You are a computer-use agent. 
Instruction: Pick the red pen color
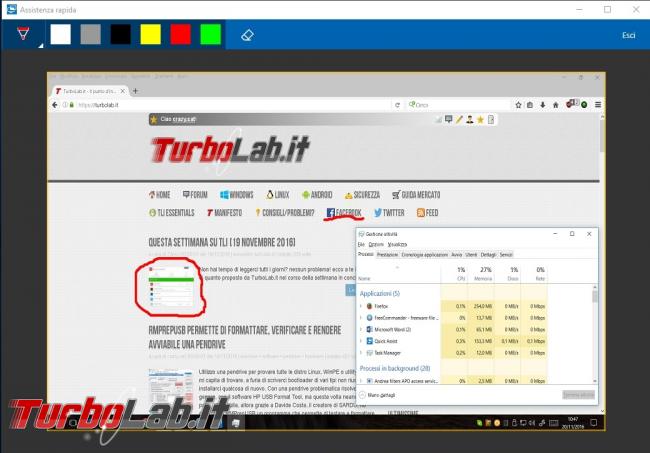click(180, 34)
